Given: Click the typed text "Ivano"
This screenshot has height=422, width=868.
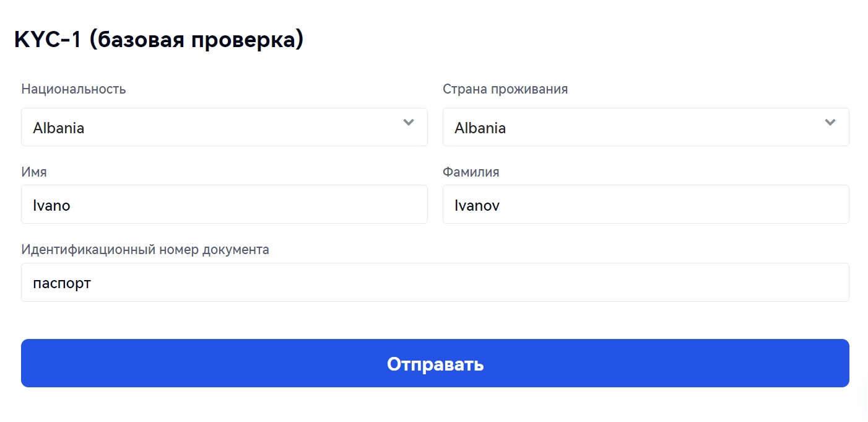Looking at the screenshot, I should coord(51,206).
